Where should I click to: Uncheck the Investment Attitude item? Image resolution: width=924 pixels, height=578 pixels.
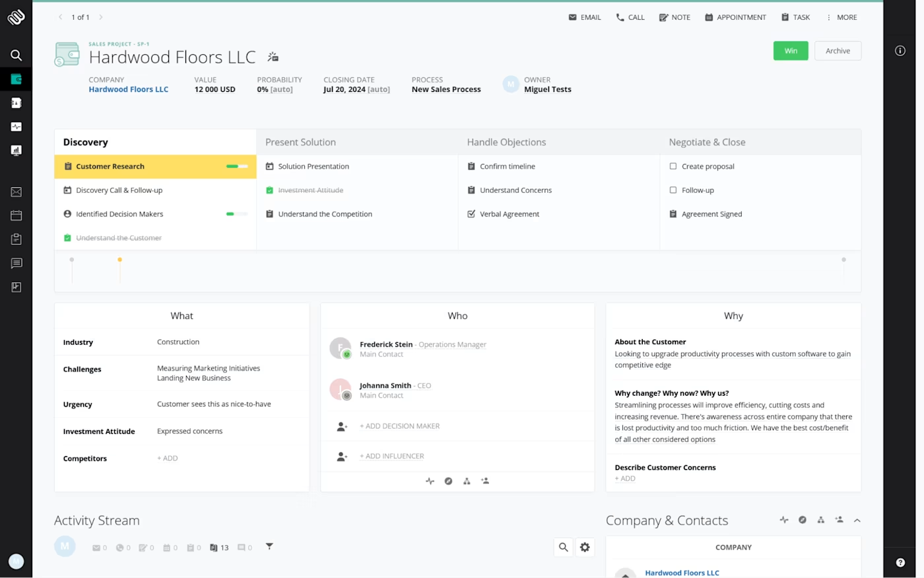(x=269, y=190)
